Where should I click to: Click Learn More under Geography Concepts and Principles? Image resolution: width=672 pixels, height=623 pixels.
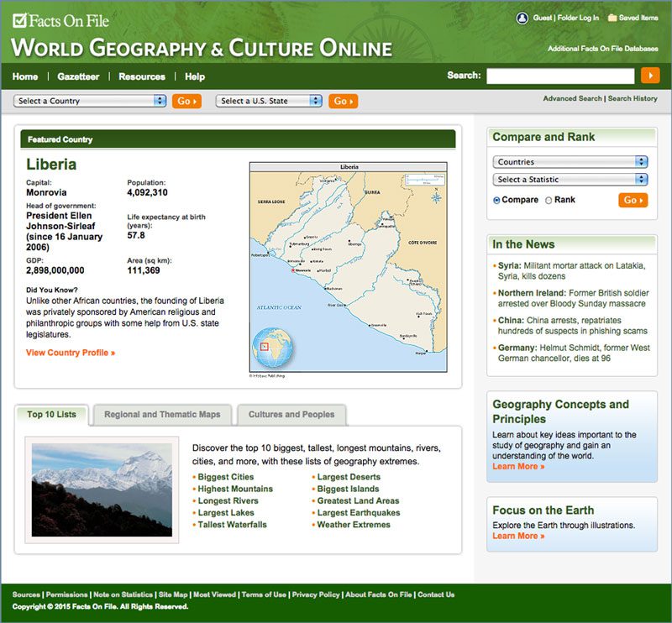[x=518, y=467]
